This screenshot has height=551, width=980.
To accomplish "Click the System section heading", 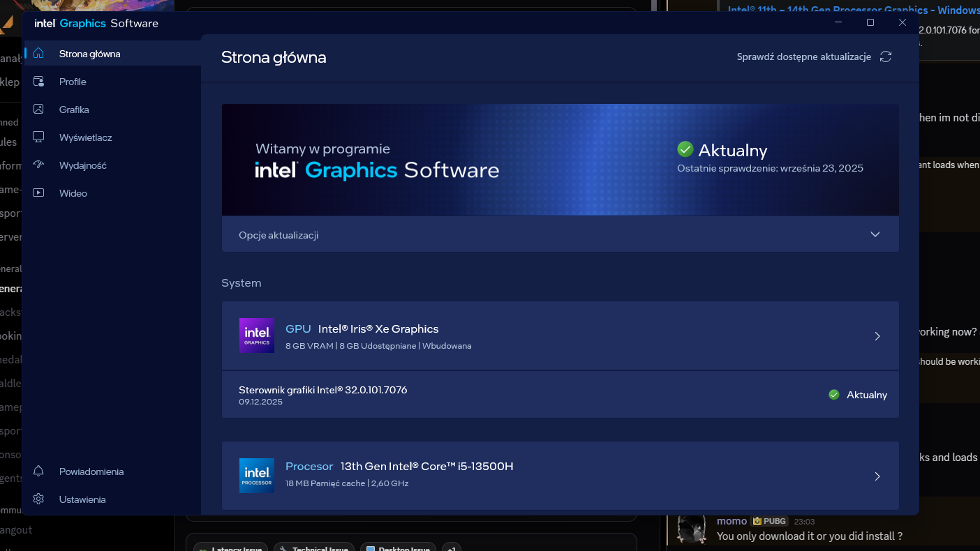I will click(242, 283).
